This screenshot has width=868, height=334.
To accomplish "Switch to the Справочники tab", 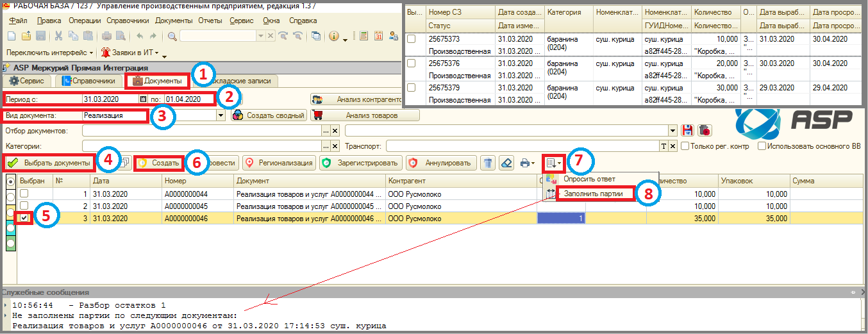I will 89,81.
